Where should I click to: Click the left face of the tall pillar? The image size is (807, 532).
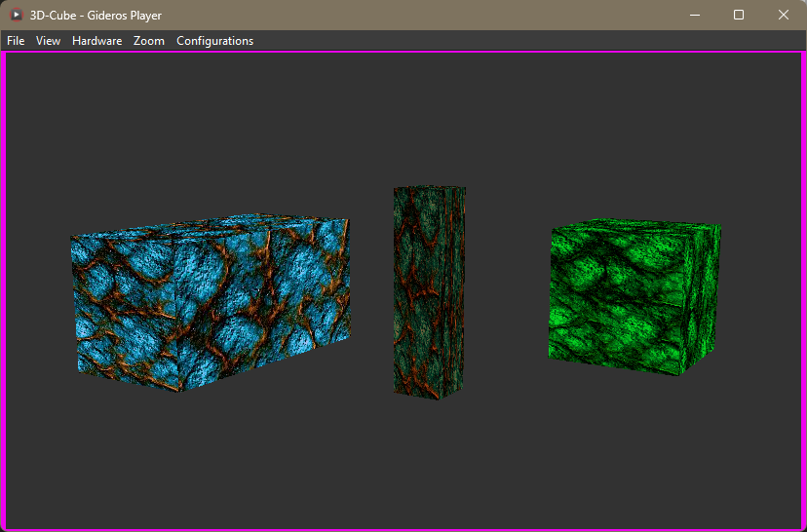pos(417,292)
